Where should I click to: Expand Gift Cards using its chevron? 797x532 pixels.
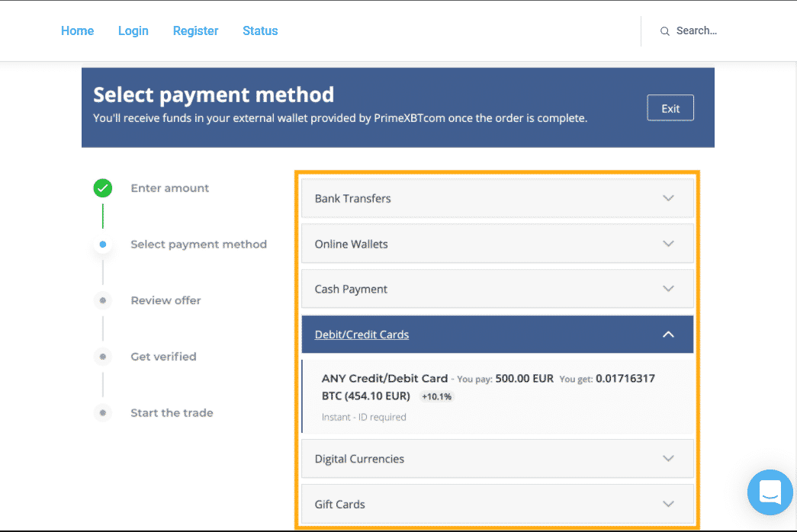pyautogui.click(x=668, y=504)
